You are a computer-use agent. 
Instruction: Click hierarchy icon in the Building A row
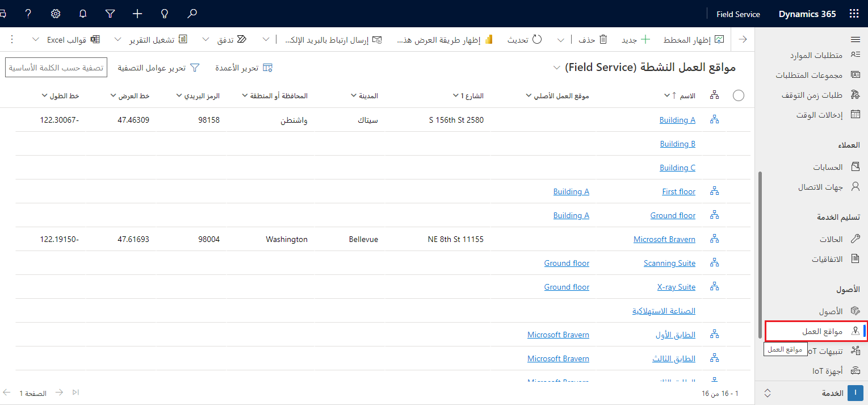tap(714, 120)
